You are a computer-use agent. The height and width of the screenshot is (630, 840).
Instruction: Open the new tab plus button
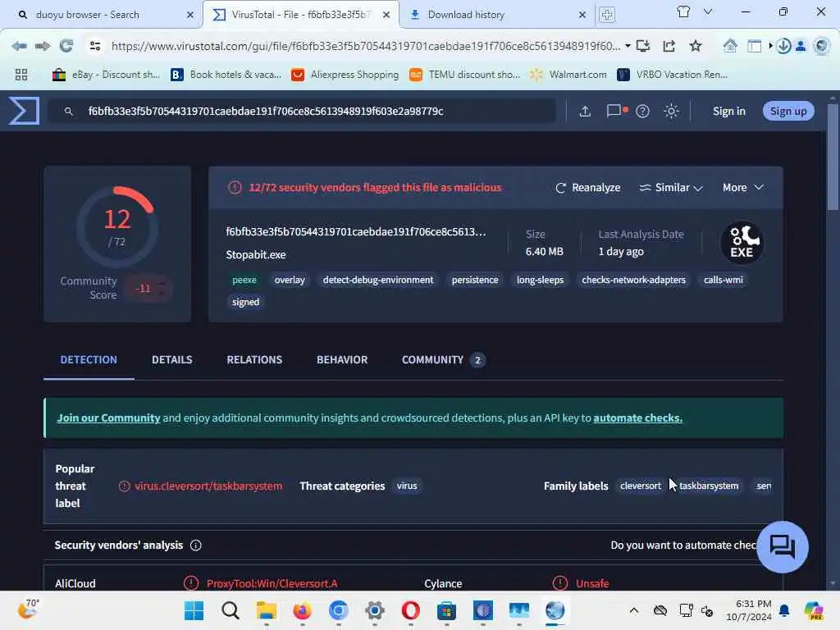click(607, 15)
